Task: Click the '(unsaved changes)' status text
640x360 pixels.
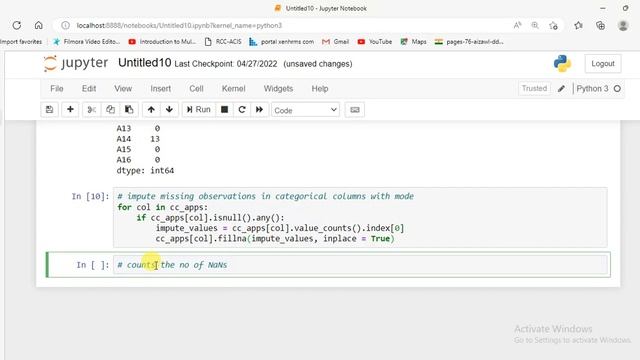Action: click(318, 64)
